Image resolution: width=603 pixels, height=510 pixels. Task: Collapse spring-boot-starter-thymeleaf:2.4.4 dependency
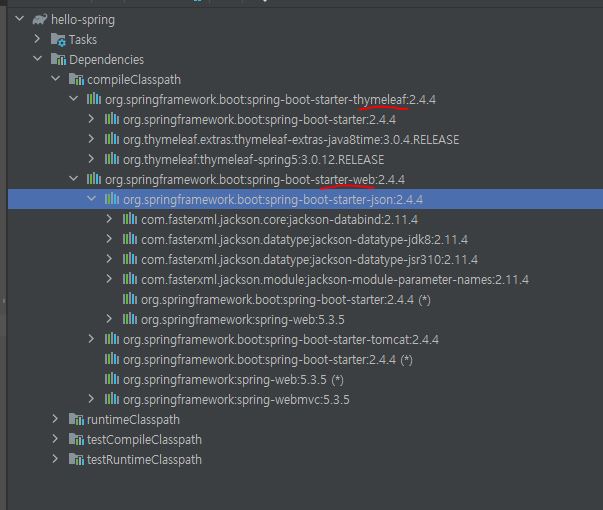[73, 98]
